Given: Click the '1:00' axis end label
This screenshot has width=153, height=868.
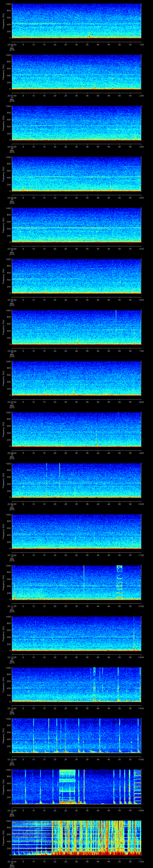Looking at the screenshot, I should tap(141, 44).
